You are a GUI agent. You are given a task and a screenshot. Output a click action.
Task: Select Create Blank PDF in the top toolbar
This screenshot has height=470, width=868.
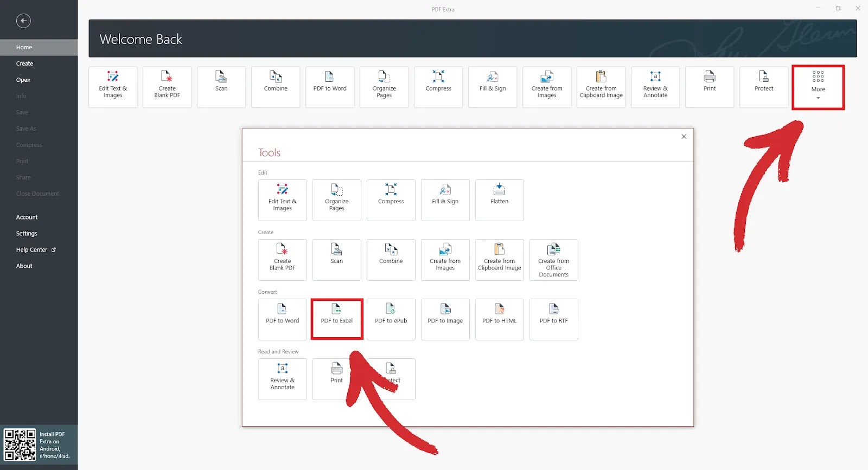pos(167,87)
